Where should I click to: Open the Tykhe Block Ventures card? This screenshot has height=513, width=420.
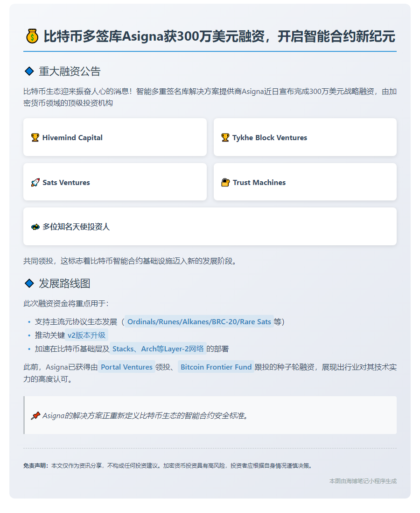point(305,137)
